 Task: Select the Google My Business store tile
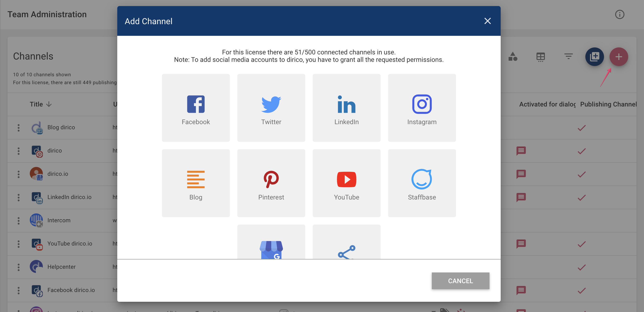click(271, 242)
